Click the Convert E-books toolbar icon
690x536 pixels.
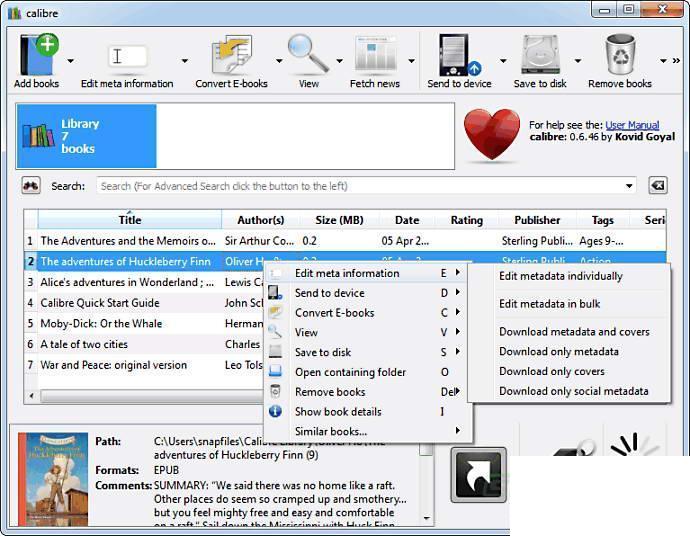pos(231,55)
